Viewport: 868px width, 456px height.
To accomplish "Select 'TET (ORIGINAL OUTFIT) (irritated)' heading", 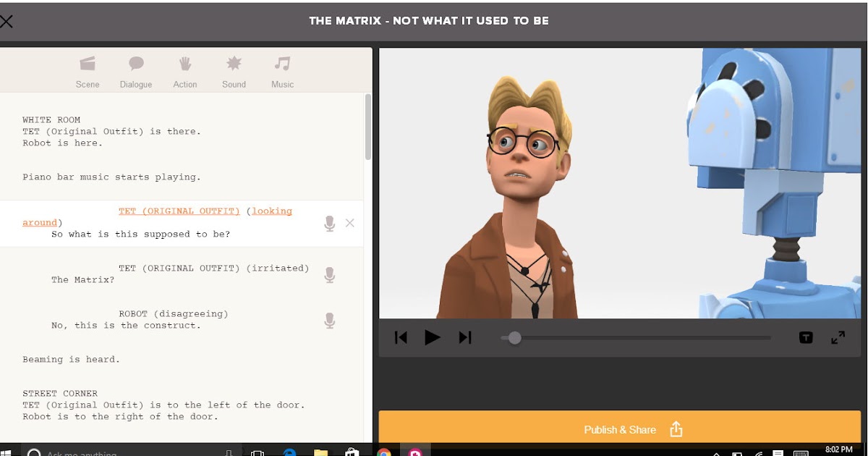I will [214, 269].
